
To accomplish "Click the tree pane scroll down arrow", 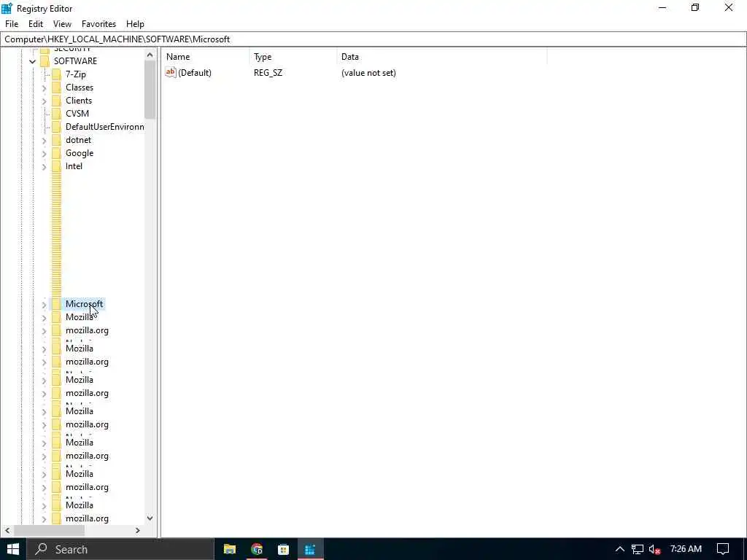I will tap(150, 518).
